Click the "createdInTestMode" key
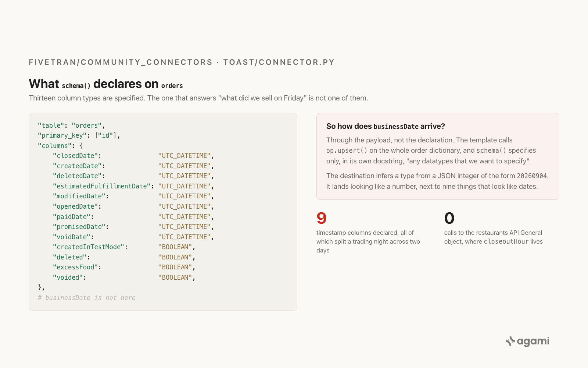Image resolution: width=588 pixels, height=368 pixels. pos(89,247)
